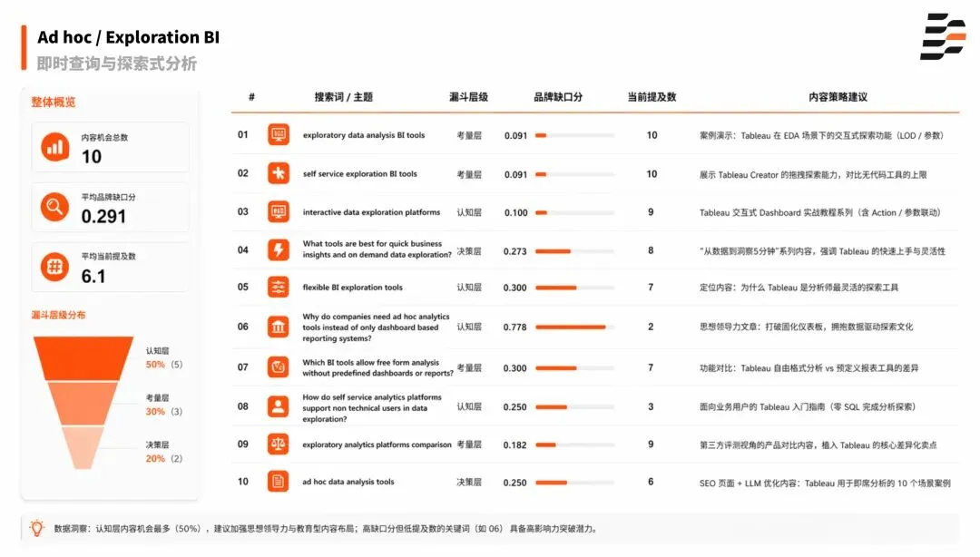The height and width of the screenshot is (557, 980).
Task: Click the scales icon for exploratory analytics platforms comparison
Action: [279, 444]
